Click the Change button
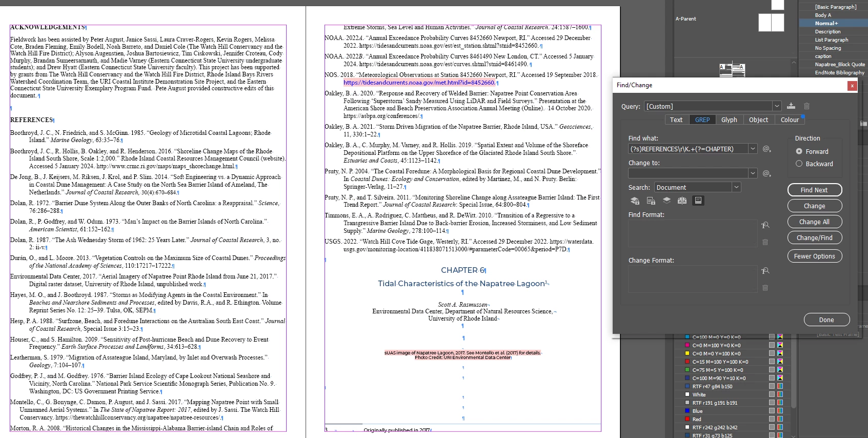The height and width of the screenshot is (438, 868). tap(815, 206)
